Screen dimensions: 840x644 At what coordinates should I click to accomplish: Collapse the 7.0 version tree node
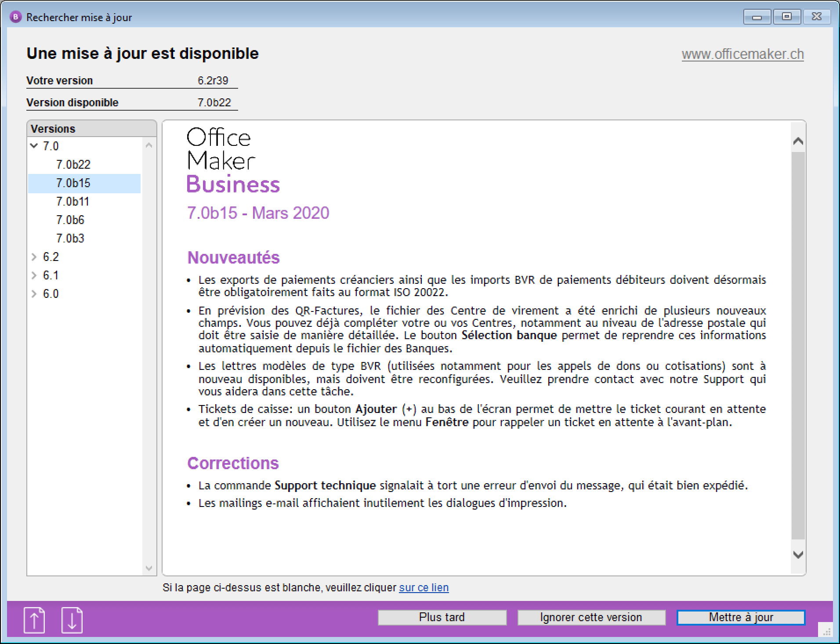click(x=34, y=146)
